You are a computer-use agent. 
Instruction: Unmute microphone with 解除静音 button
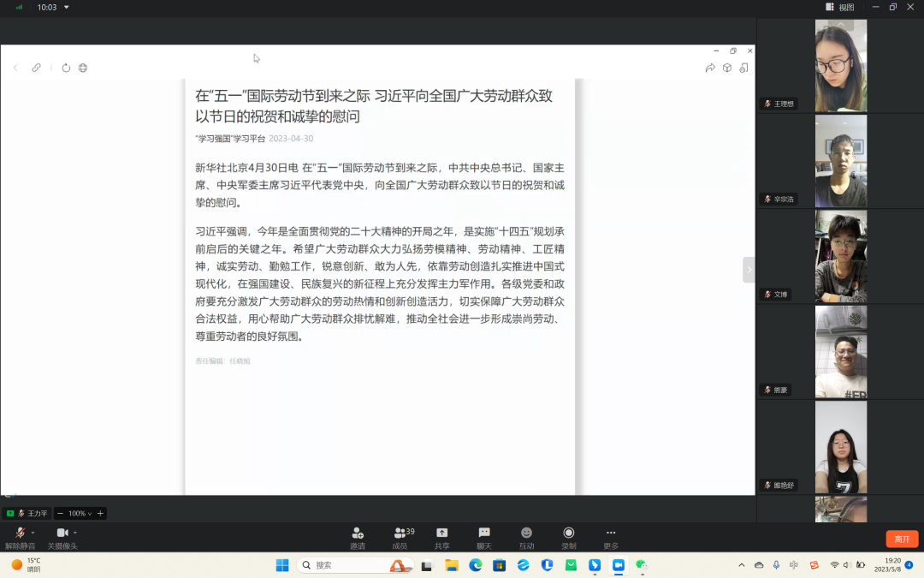pyautogui.click(x=19, y=537)
